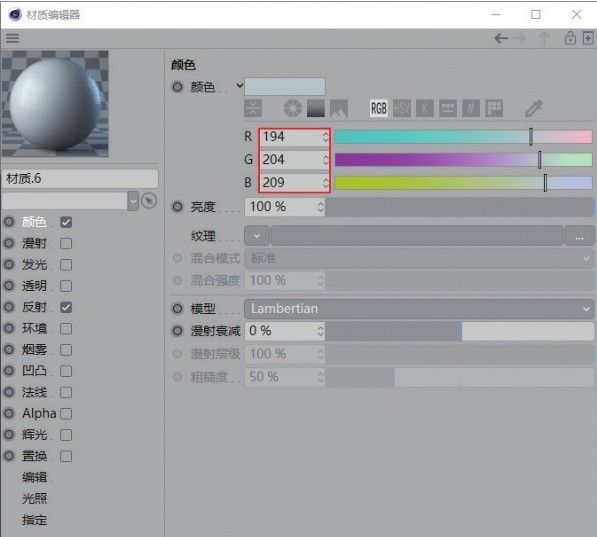Click the light blue color swatch
597x537 pixels.
[x=285, y=86]
